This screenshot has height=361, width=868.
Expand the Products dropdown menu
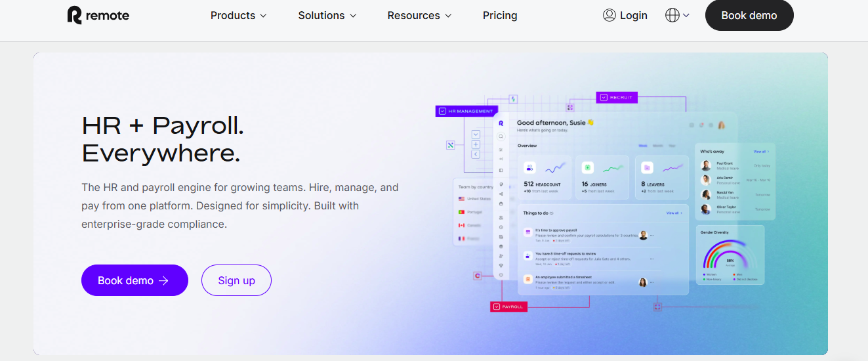(x=238, y=15)
